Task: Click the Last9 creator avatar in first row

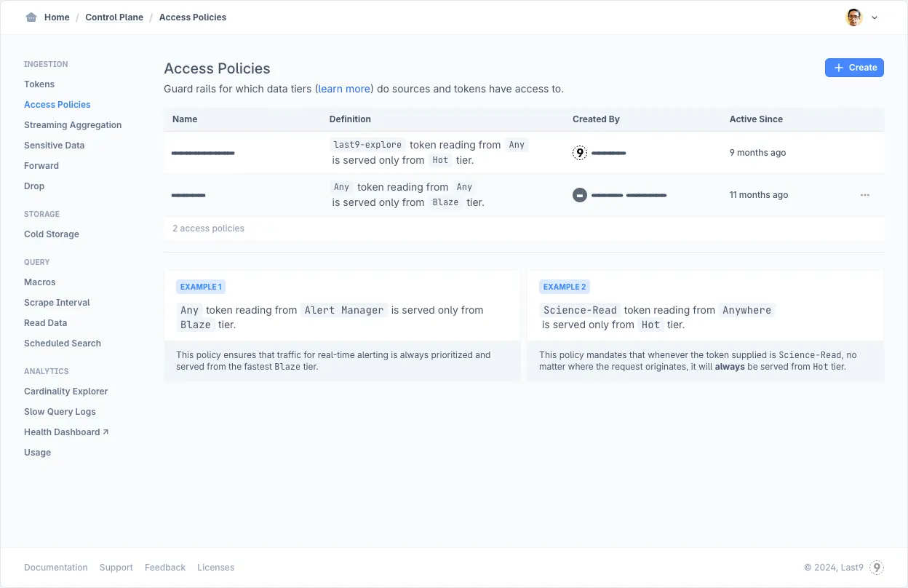Action: click(x=580, y=153)
